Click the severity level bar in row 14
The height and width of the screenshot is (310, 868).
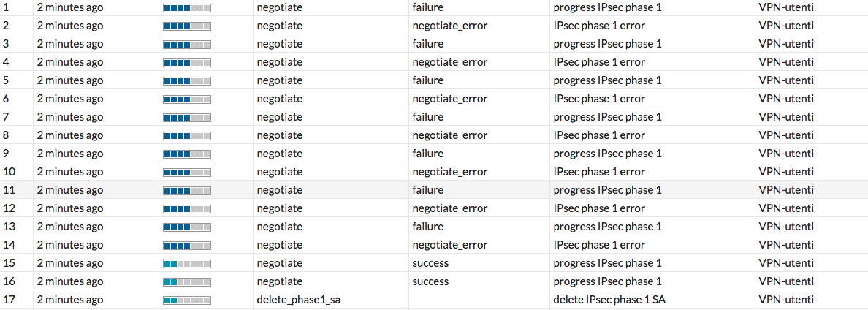point(187,245)
